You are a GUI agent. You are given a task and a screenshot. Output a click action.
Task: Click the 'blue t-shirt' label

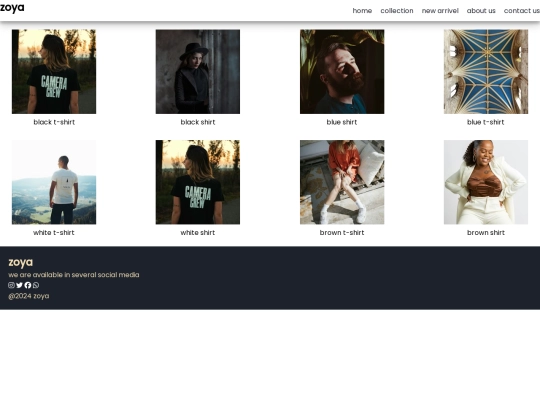pos(486,122)
